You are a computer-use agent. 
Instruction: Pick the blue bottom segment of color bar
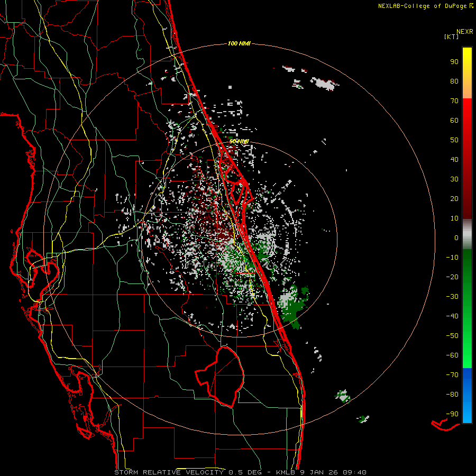(x=467, y=396)
